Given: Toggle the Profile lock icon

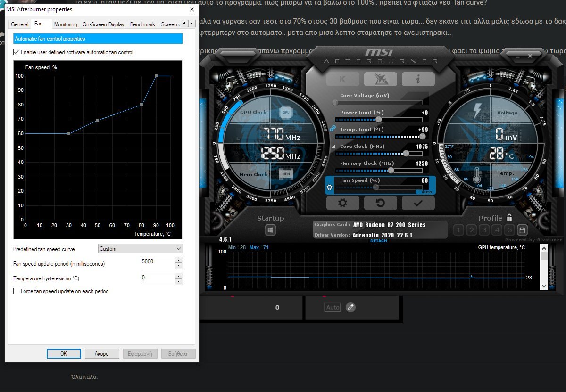Looking at the screenshot, I should click(509, 217).
